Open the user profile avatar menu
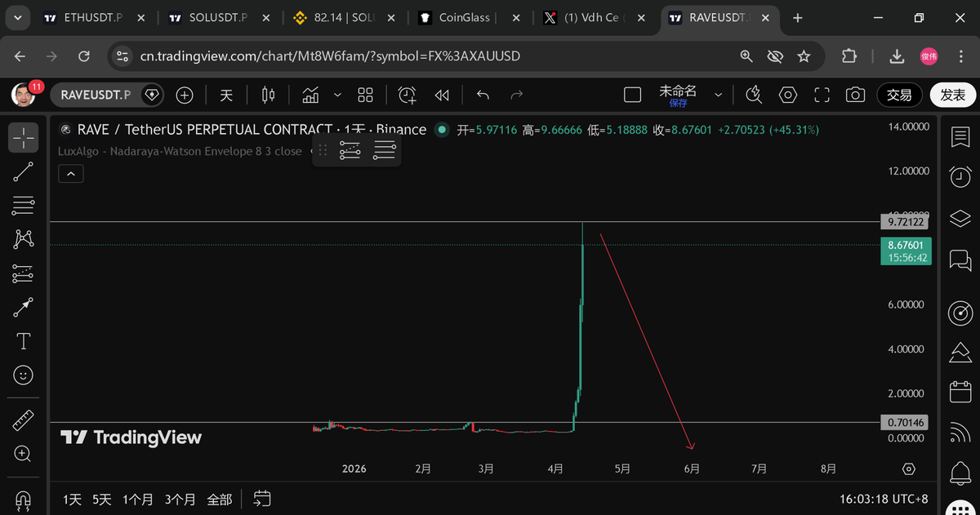 (x=24, y=95)
